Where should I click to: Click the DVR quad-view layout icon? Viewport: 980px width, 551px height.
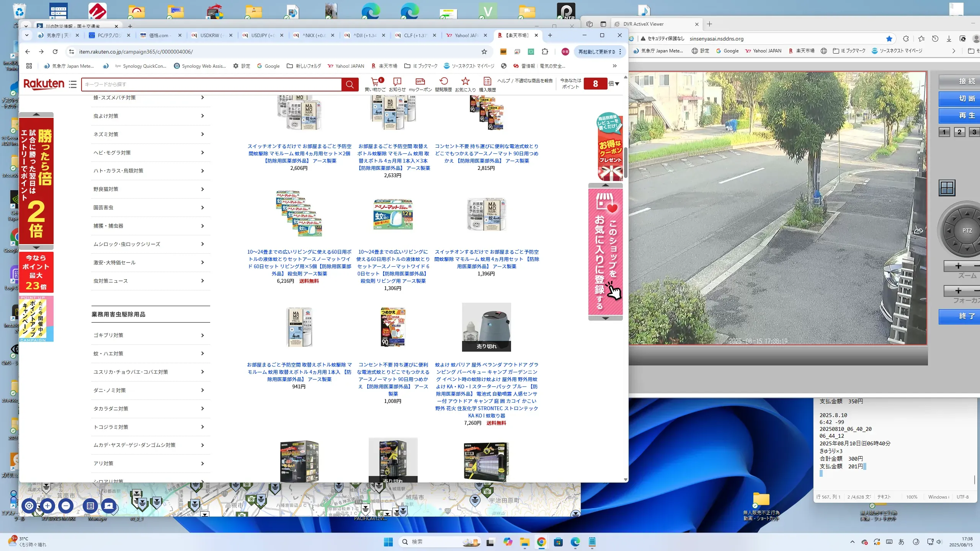point(947,188)
